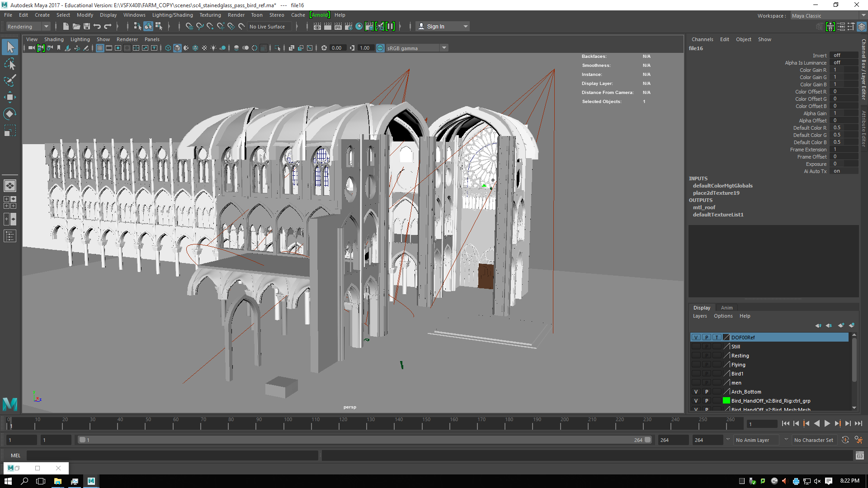Screen dimensions: 868x488
Task: Open the Render View clapboard icon
Action: 317,27
